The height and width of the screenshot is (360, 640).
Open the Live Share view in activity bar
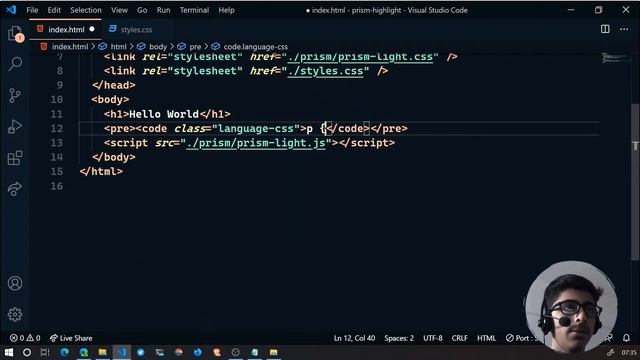[x=15, y=189]
